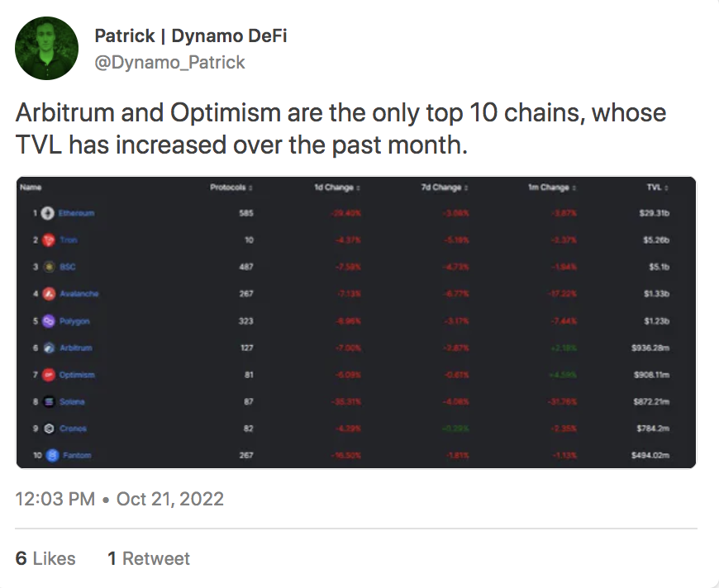Open the @Dynamo_Patrick handle link
The width and height of the screenshot is (719, 588).
click(169, 62)
